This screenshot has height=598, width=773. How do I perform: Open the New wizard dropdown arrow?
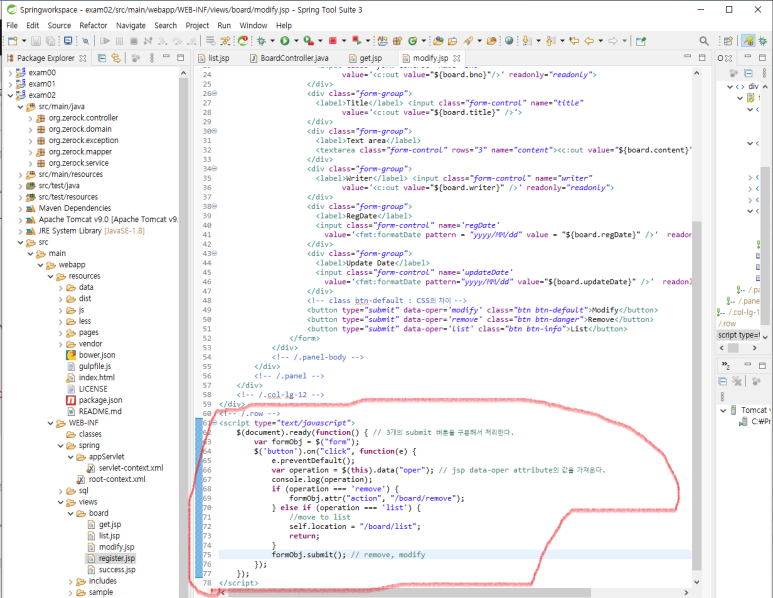point(23,41)
